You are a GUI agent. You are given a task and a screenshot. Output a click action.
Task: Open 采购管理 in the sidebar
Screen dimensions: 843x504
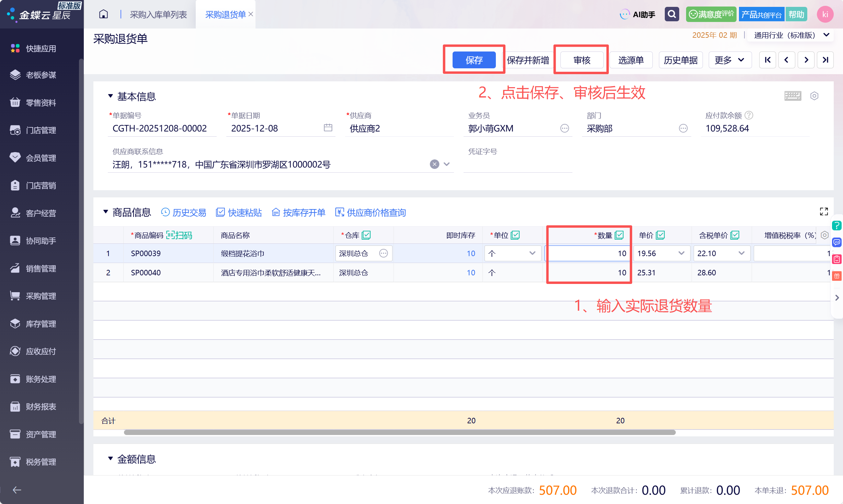(41, 296)
